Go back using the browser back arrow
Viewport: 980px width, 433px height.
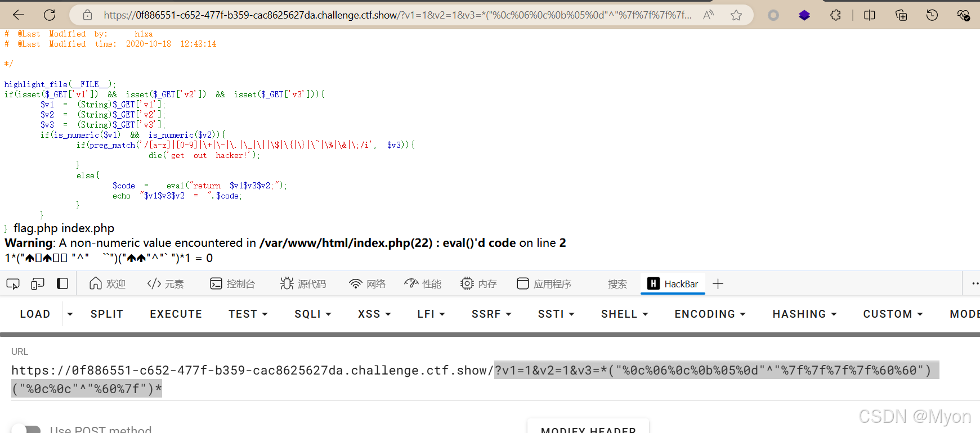(19, 15)
